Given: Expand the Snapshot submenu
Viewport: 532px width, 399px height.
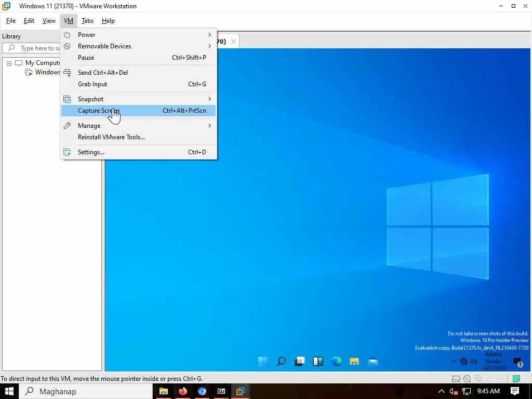Looking at the screenshot, I should (138, 99).
